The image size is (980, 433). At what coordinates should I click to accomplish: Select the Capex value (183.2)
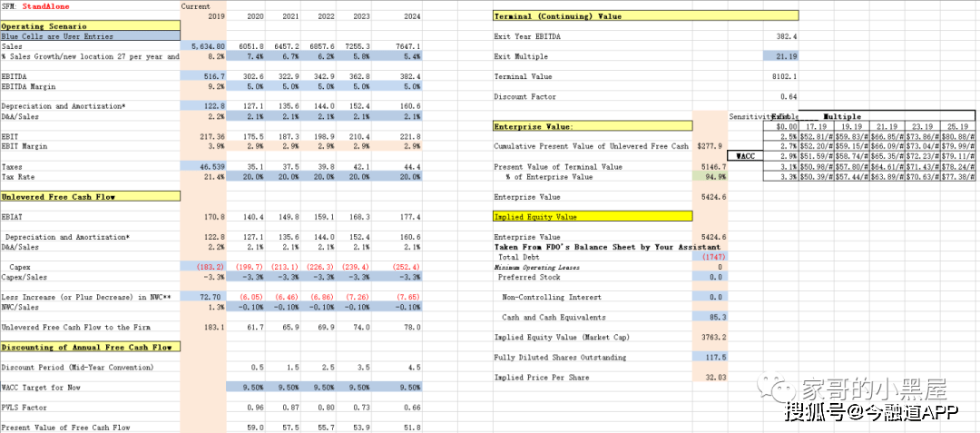pos(204,267)
